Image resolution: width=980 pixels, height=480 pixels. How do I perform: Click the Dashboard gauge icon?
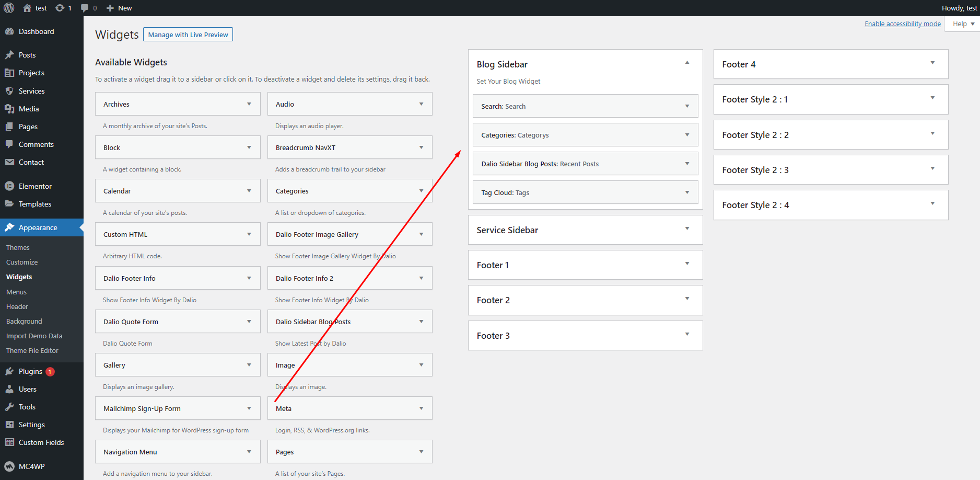point(9,31)
